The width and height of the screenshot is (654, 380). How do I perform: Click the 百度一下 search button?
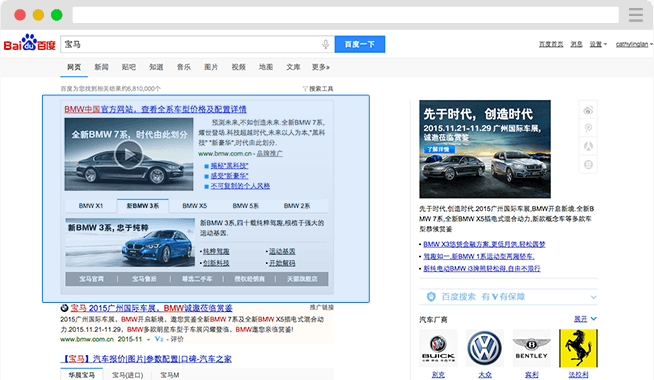point(360,44)
